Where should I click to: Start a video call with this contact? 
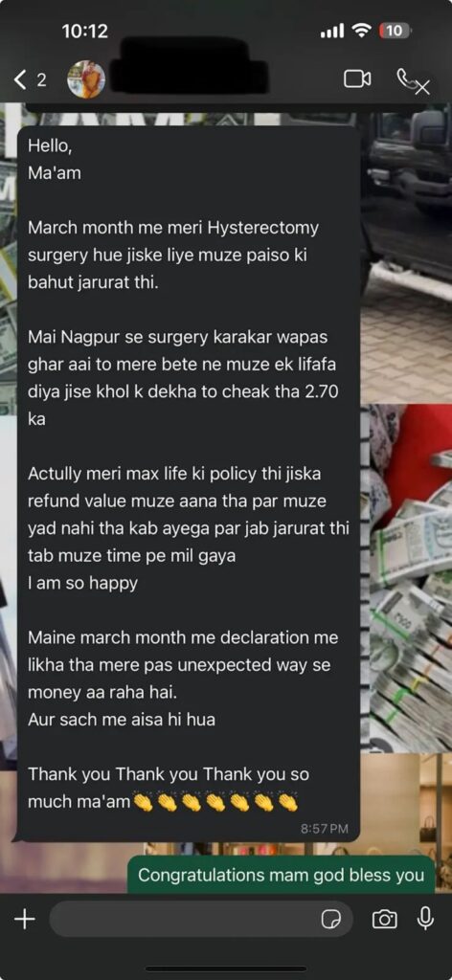357,79
